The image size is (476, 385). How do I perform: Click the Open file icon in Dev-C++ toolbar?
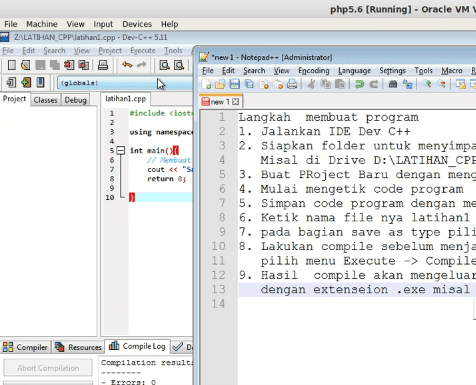[x=26, y=65]
